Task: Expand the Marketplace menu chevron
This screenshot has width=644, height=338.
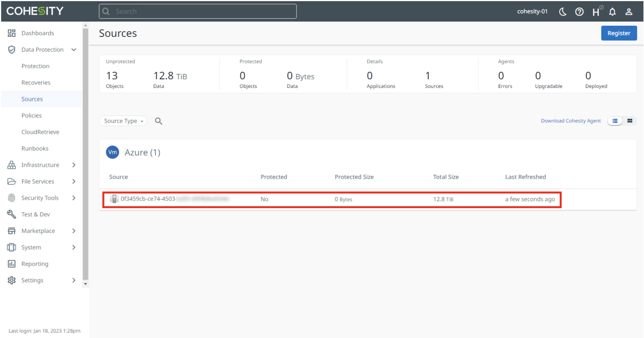Action: pos(74,231)
